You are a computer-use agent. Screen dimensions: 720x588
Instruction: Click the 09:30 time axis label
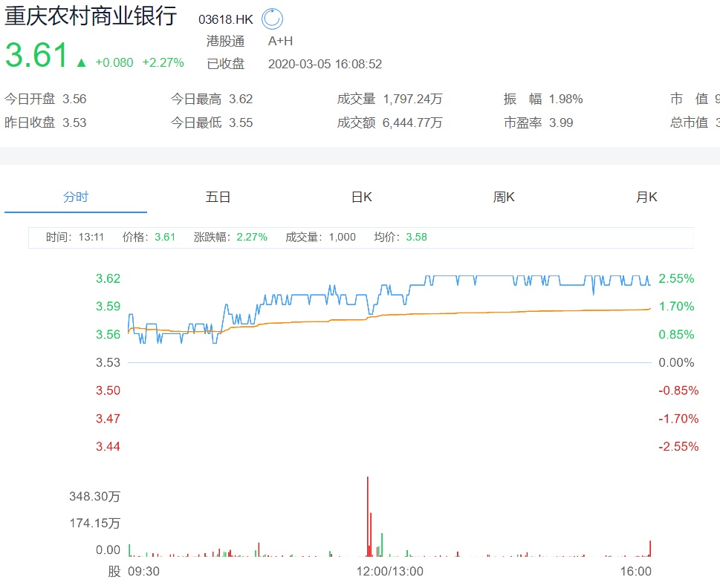point(144,571)
